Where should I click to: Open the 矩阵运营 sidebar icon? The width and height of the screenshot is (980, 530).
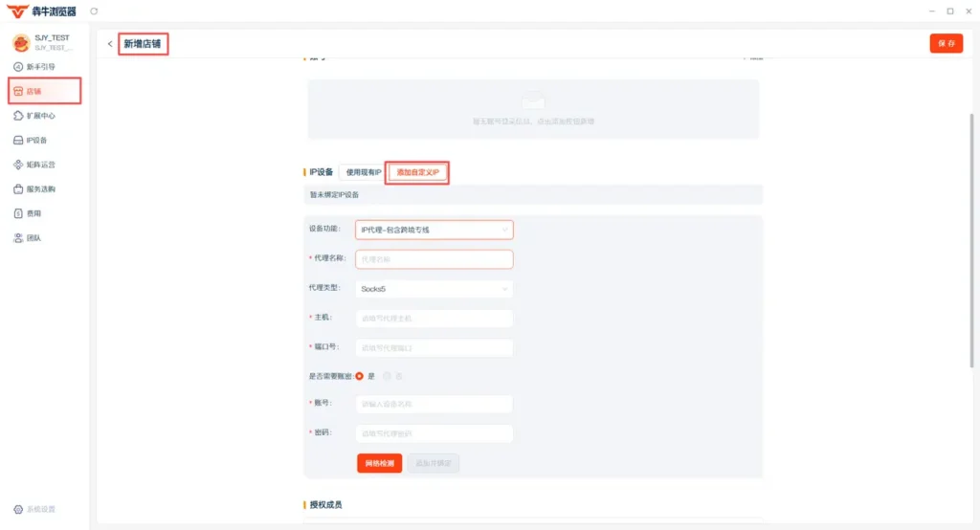point(18,165)
